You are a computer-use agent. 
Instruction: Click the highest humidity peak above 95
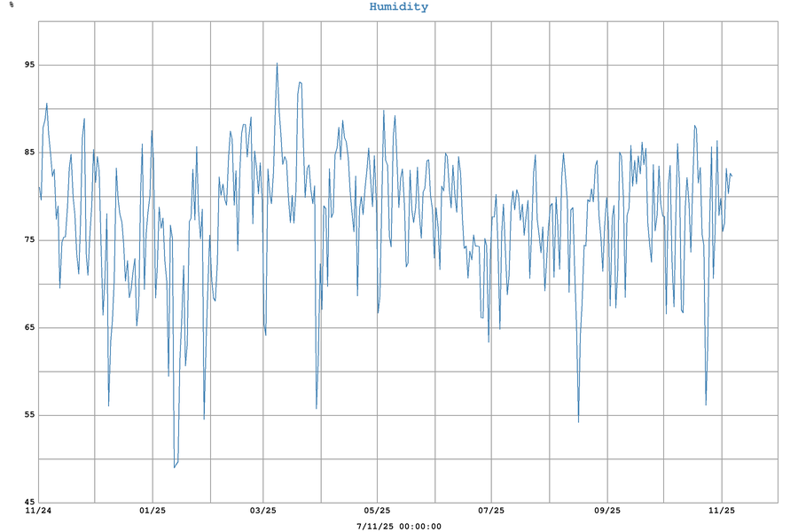277,64
